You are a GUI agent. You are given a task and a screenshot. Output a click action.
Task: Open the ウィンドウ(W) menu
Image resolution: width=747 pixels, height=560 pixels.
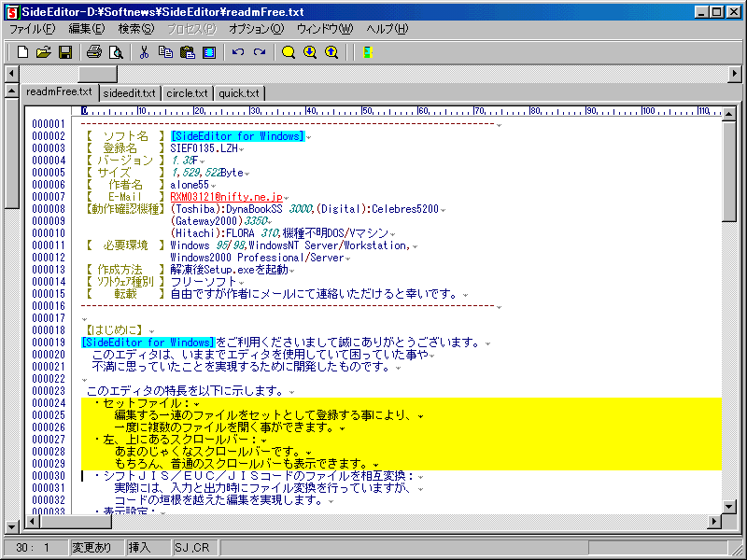point(325,29)
